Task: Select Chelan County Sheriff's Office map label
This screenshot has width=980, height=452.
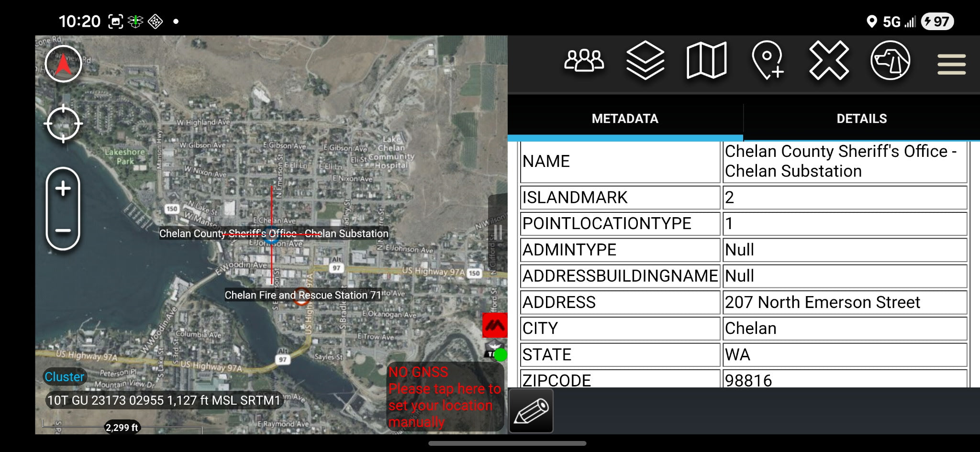Action: click(x=274, y=233)
